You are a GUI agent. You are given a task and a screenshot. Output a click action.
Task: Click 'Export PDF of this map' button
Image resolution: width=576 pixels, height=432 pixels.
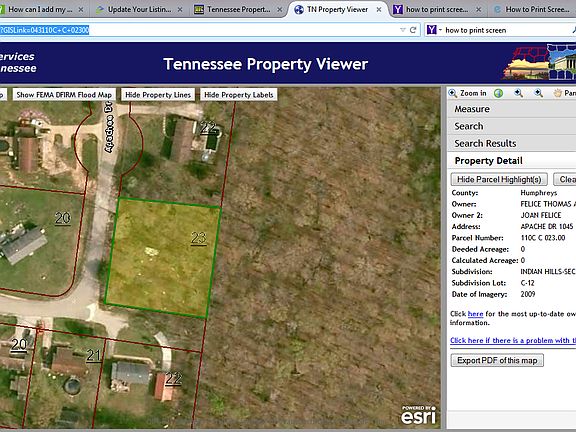(x=497, y=360)
